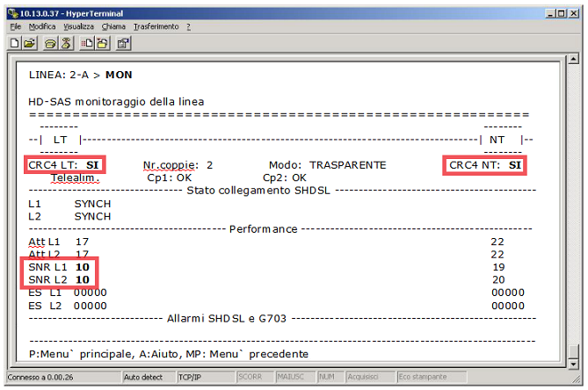Maximize the HyperTerminal window

[x=562, y=12]
